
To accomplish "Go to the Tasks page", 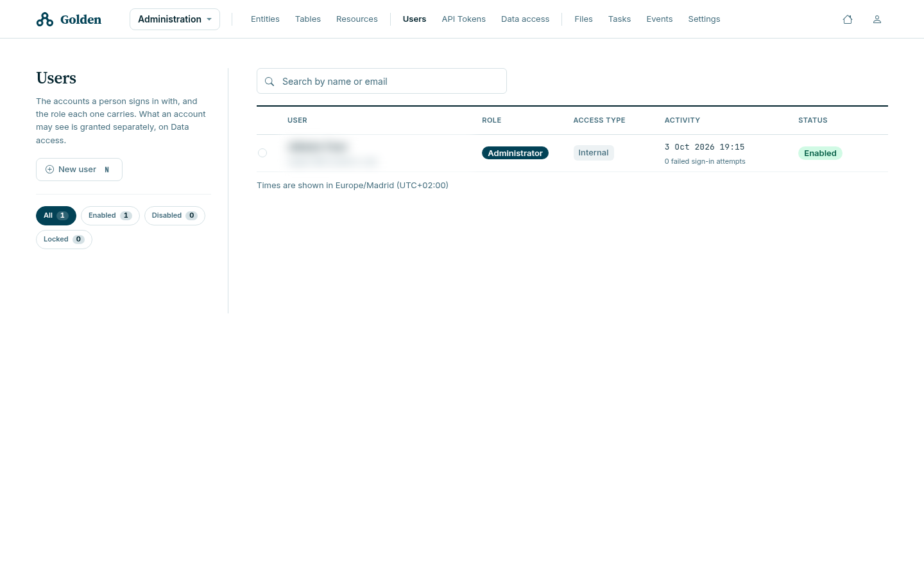I will point(620,19).
